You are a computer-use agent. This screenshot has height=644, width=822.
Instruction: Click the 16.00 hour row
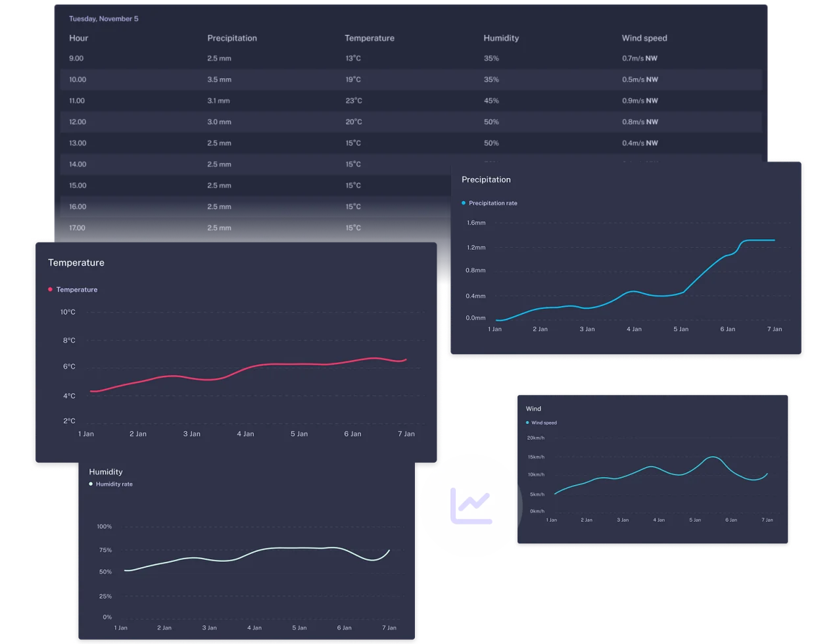[x=255, y=206]
